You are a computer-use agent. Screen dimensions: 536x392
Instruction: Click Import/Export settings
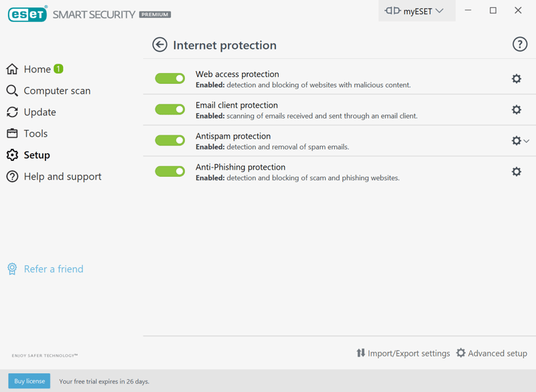[x=403, y=353]
